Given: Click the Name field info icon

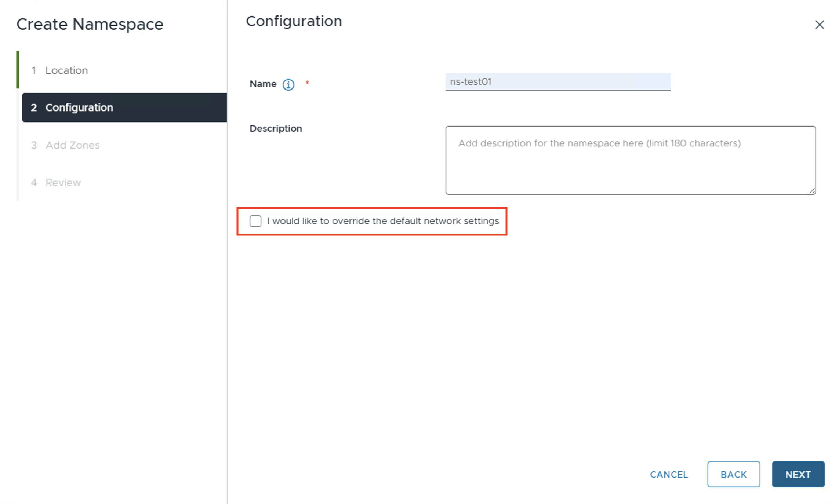Looking at the screenshot, I should (x=288, y=84).
